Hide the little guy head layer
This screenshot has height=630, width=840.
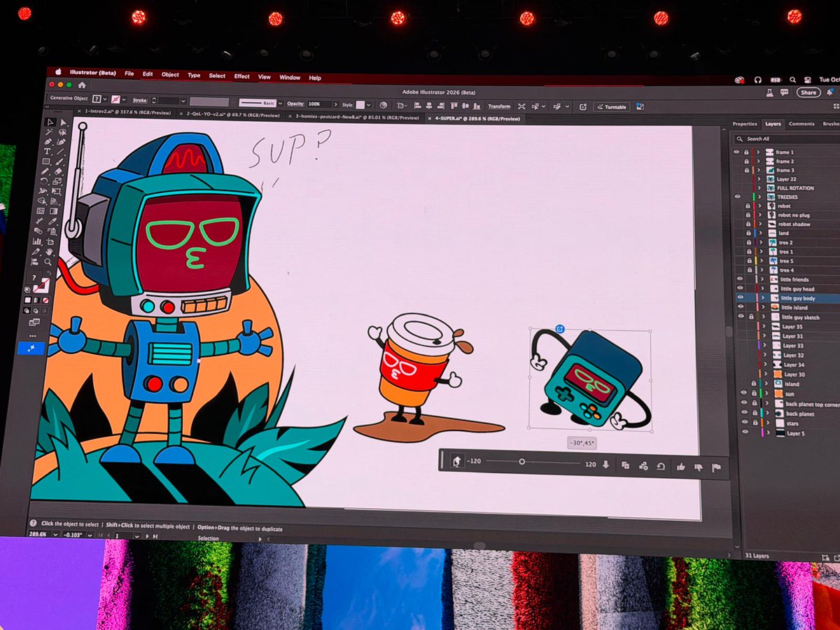(739, 288)
